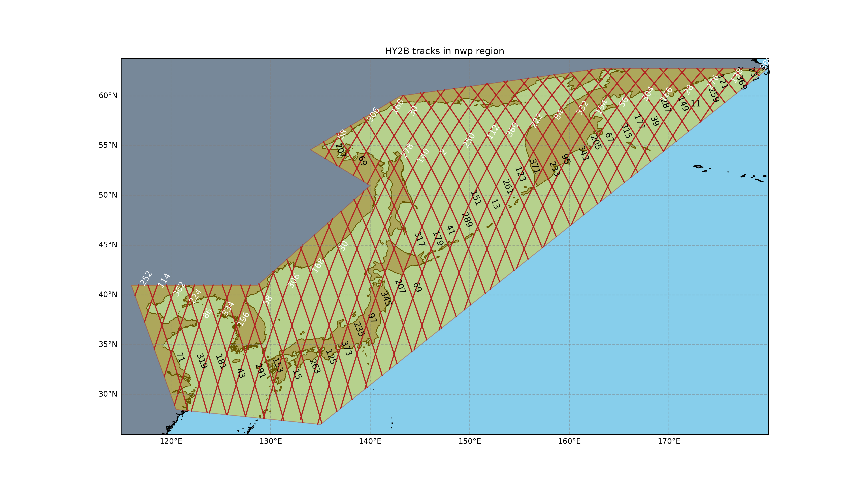Click the 45°N latitude axis label

(x=108, y=245)
